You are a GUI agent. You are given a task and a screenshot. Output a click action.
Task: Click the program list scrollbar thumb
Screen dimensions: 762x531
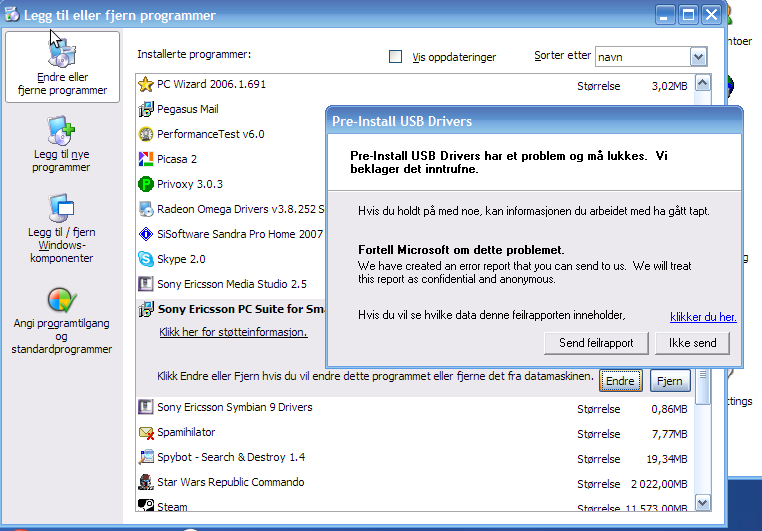(x=703, y=386)
